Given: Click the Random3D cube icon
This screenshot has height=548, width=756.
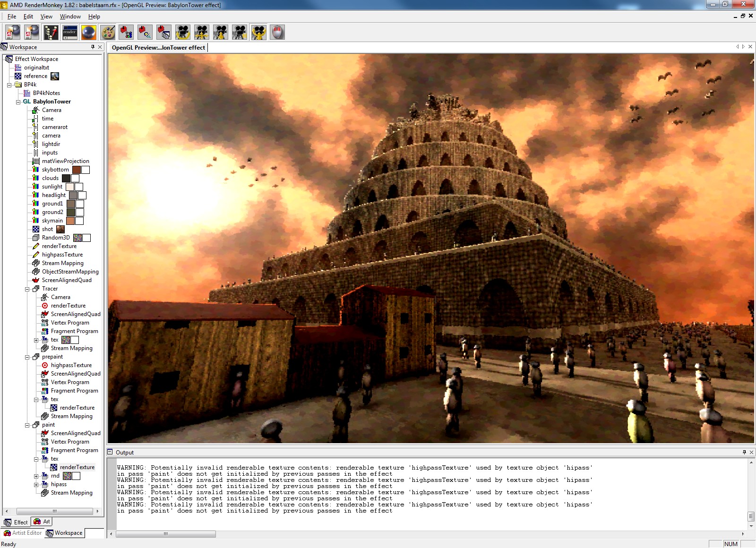Looking at the screenshot, I should (36, 238).
